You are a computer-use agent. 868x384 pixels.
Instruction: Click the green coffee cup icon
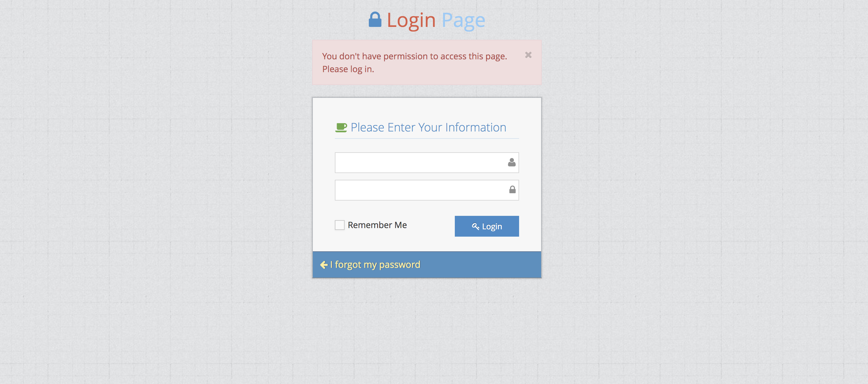[x=341, y=127]
